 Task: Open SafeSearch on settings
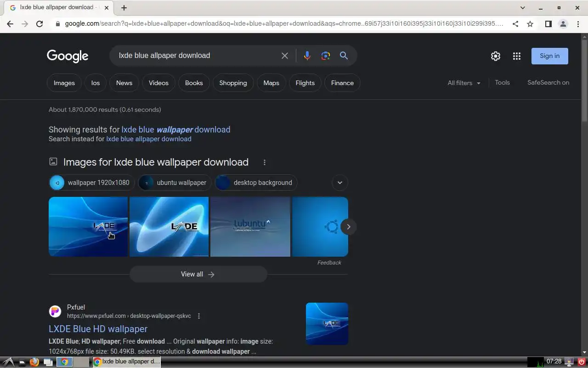[x=548, y=83]
